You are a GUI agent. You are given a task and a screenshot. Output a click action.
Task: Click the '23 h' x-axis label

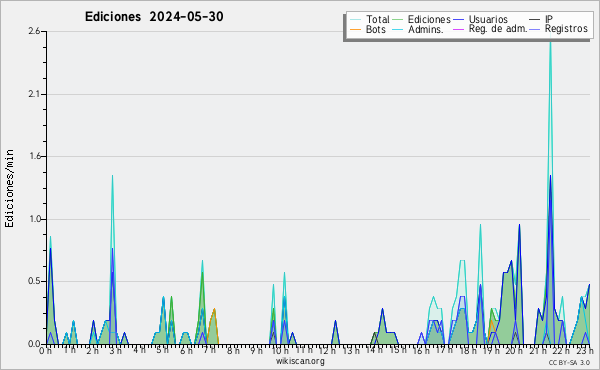tap(585, 350)
